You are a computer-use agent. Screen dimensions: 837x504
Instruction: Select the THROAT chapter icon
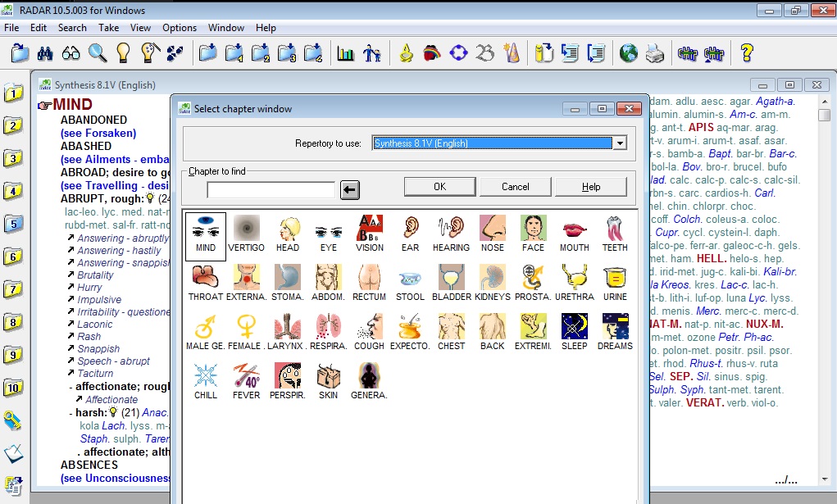point(206,284)
